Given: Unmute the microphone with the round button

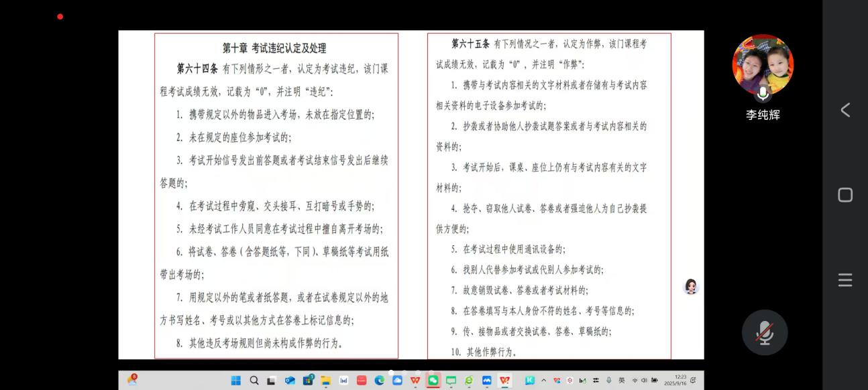Looking at the screenshot, I should [764, 332].
